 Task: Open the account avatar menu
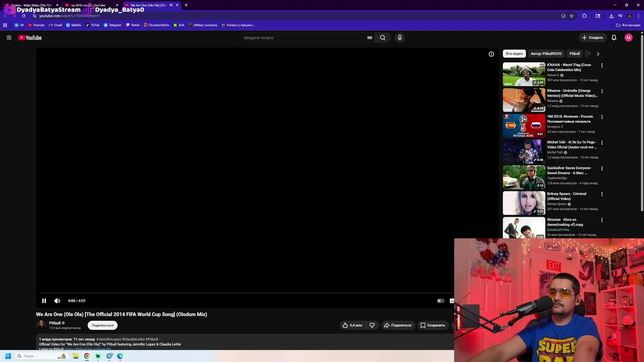[x=628, y=38]
